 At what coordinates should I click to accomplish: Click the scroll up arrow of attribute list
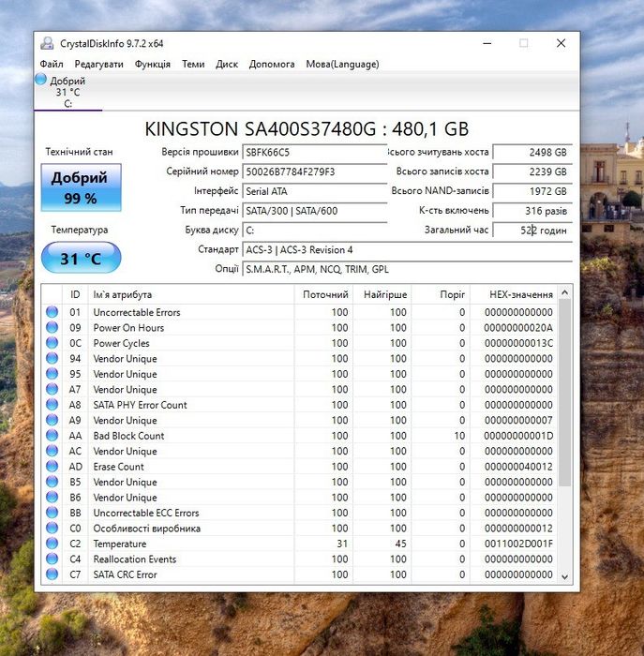click(x=564, y=292)
